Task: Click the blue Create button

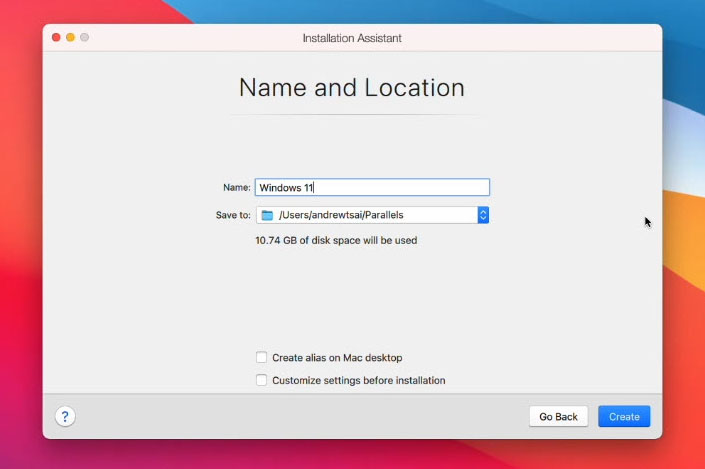Action: pyautogui.click(x=624, y=416)
